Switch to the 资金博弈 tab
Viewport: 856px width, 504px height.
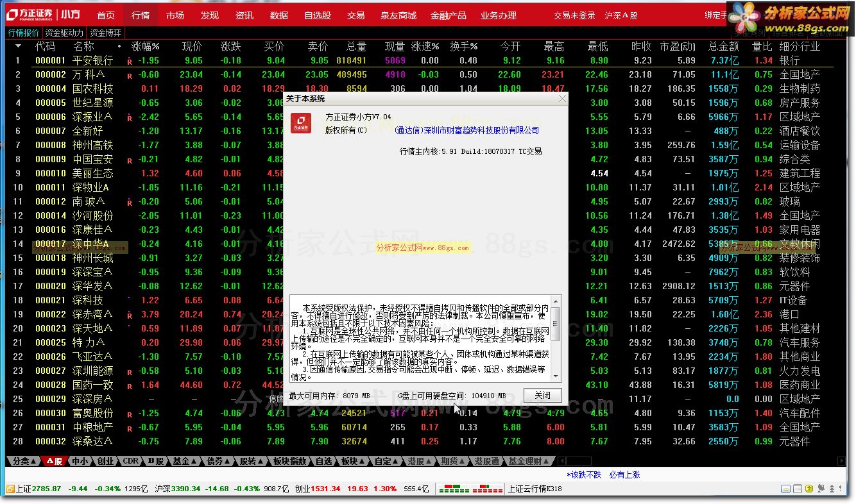point(106,33)
